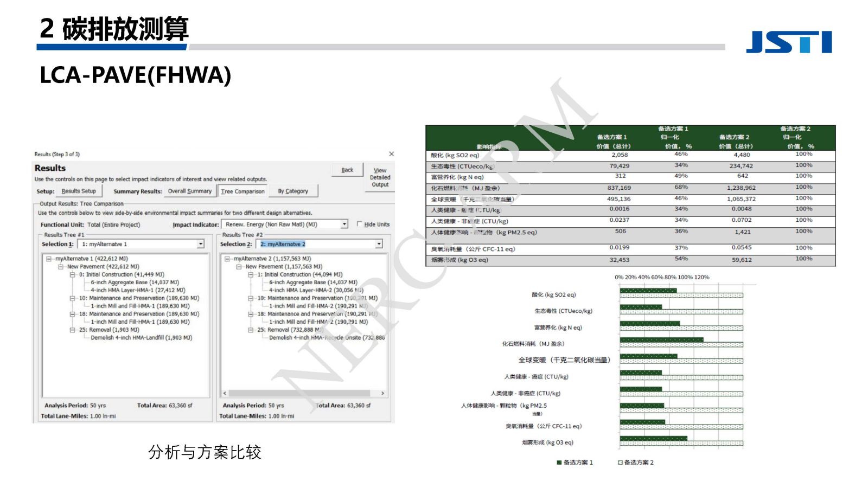Screen dimensions: 868x488
Task: Click the 备选方案 2 legend label
Action: pos(639,463)
